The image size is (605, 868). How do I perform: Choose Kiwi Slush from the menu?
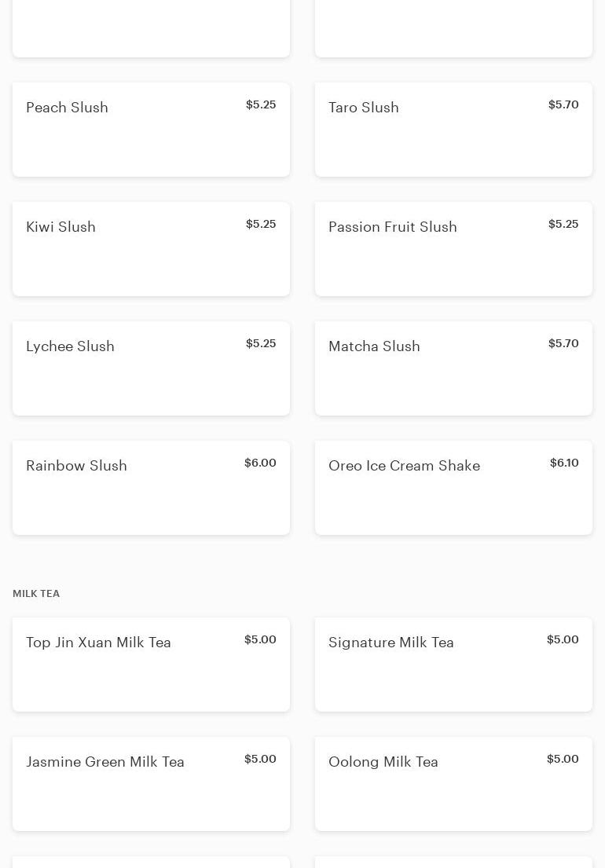pos(151,249)
